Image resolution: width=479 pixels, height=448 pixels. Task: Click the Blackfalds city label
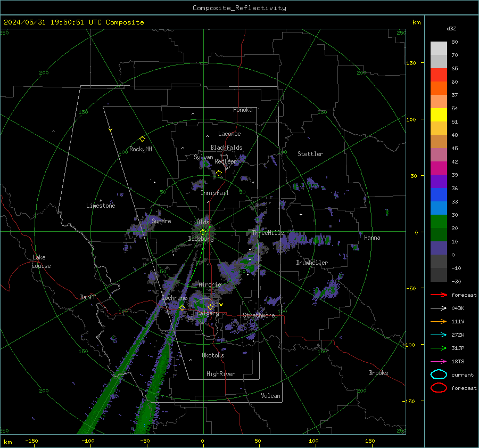pos(226,148)
